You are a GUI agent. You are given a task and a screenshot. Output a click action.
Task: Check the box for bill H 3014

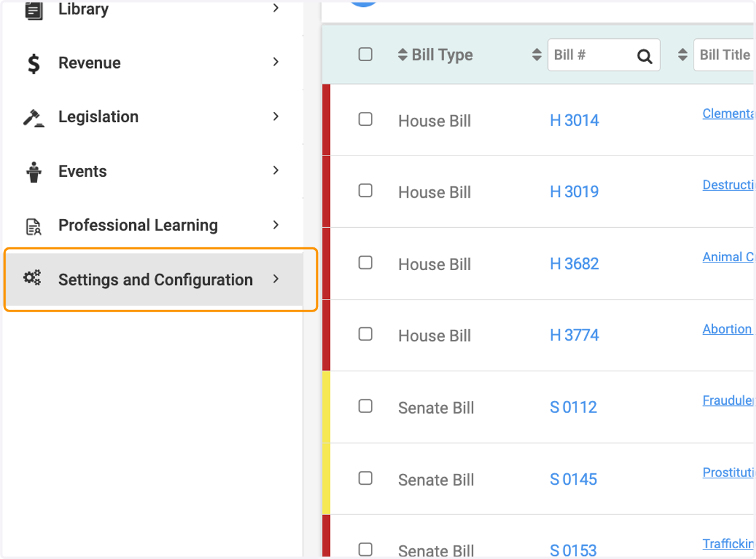365,119
